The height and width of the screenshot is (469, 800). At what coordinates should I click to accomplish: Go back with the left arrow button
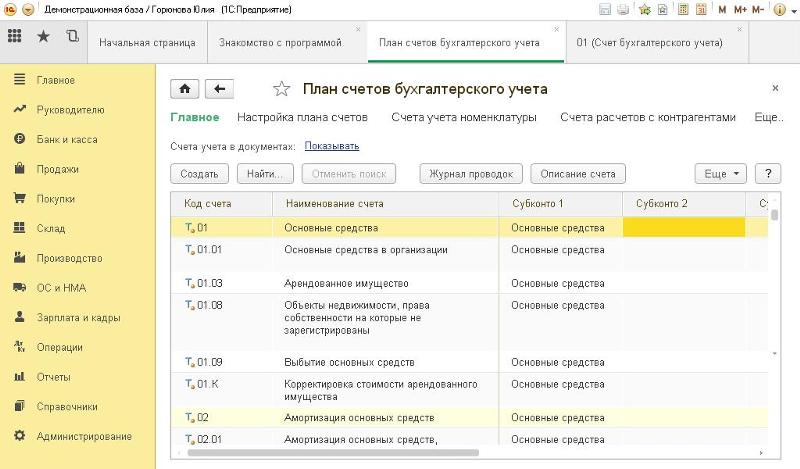tap(219, 89)
